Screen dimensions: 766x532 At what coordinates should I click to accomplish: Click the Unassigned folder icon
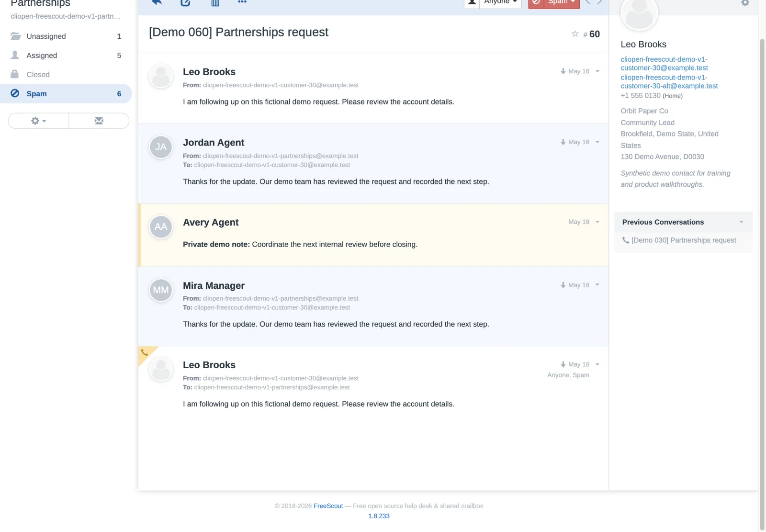pyautogui.click(x=16, y=36)
